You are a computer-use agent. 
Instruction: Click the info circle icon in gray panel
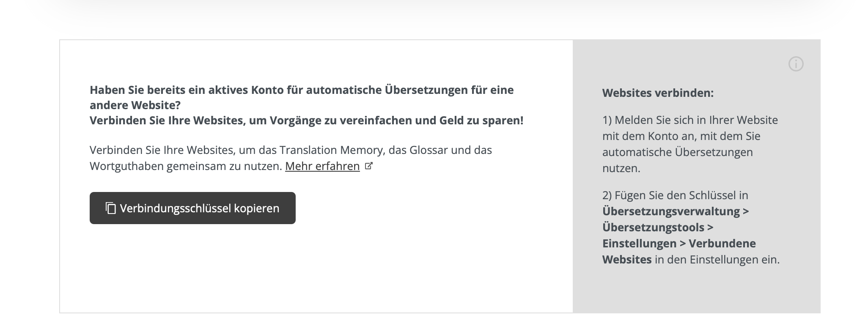click(796, 64)
